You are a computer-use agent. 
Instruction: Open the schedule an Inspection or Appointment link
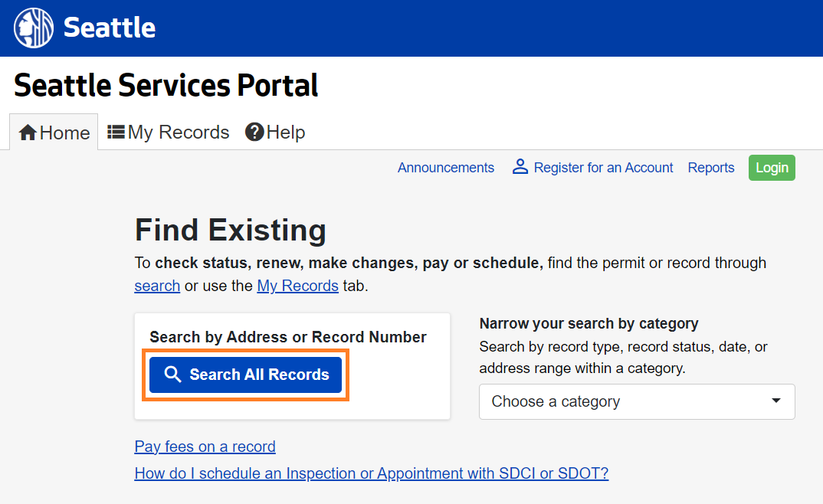371,473
